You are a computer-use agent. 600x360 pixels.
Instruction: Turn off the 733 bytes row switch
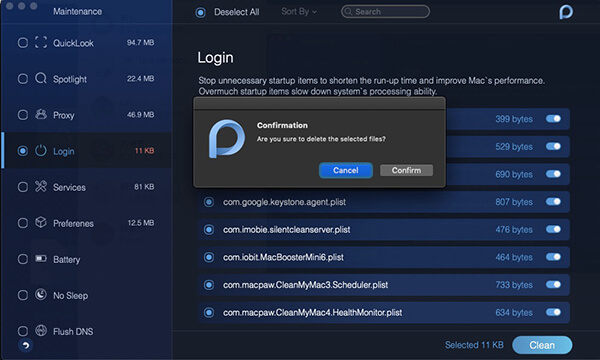[x=553, y=284]
